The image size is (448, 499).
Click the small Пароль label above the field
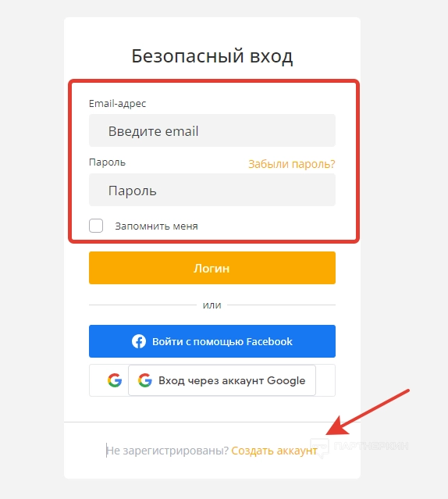point(107,162)
